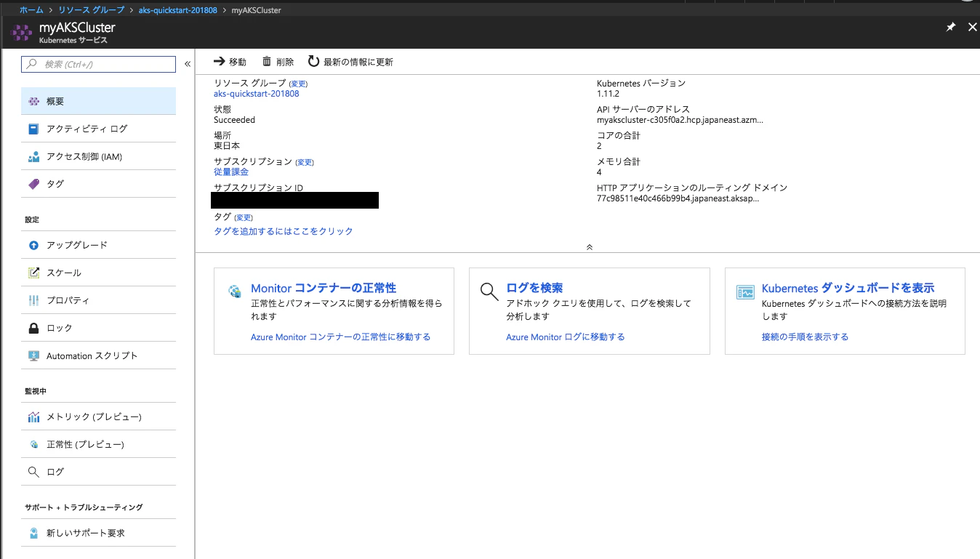Open aks-quickstart-201808 resource group link

[x=256, y=94]
